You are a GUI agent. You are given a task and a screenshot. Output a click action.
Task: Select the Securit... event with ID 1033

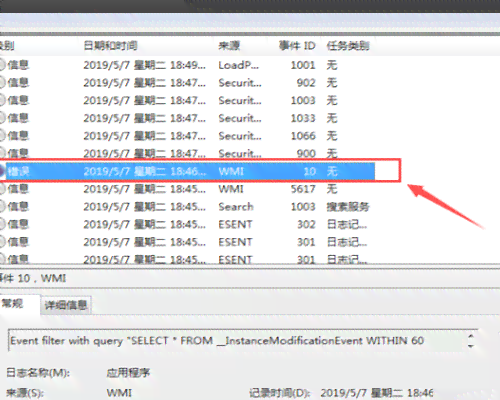click(187, 118)
